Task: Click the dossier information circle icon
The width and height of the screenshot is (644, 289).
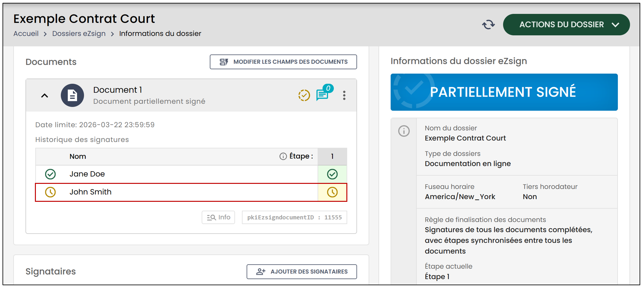Action: pyautogui.click(x=404, y=131)
